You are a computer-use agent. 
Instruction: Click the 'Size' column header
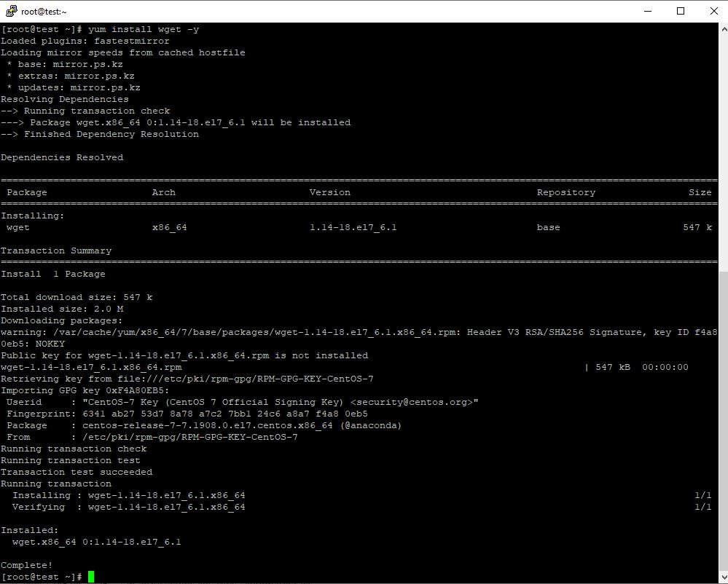point(700,192)
